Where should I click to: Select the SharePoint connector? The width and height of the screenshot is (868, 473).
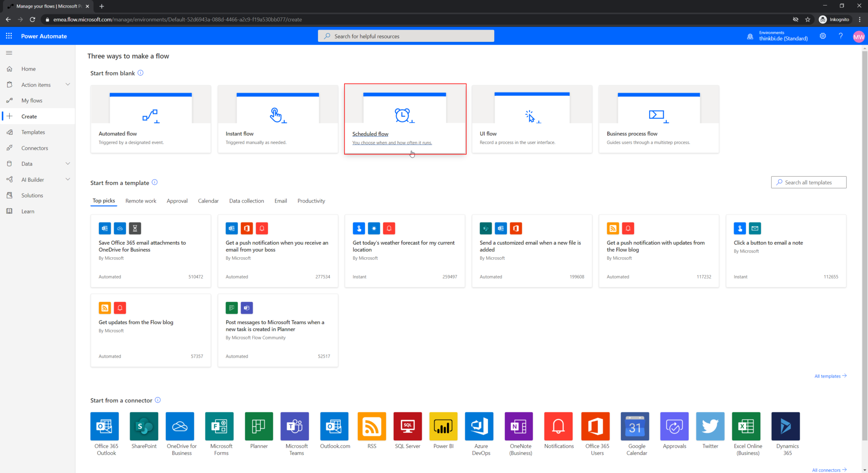[144, 426]
